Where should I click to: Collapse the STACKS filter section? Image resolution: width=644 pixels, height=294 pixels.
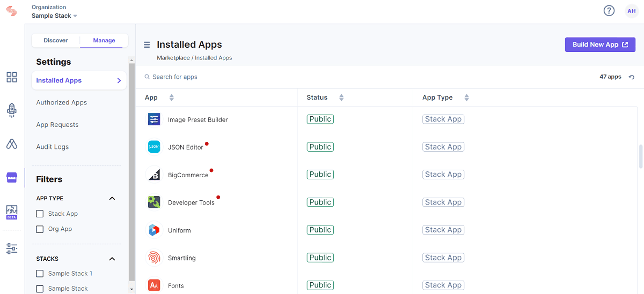pos(112,259)
